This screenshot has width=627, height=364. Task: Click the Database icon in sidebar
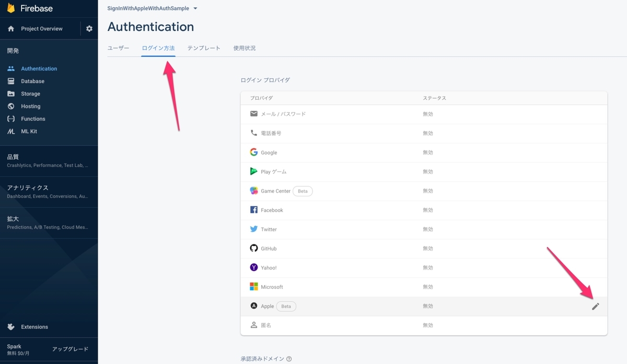11,81
